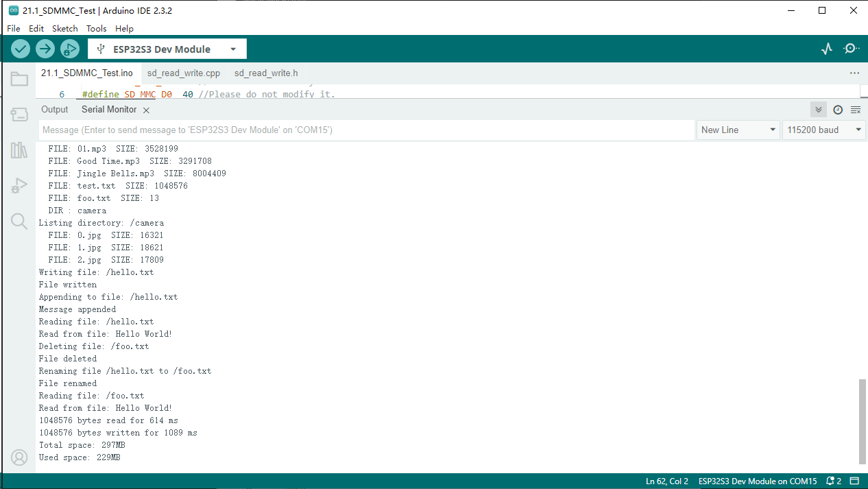Open the Sketchbook folder icon in sidebar
Viewport: 868px width, 489px height.
19,80
